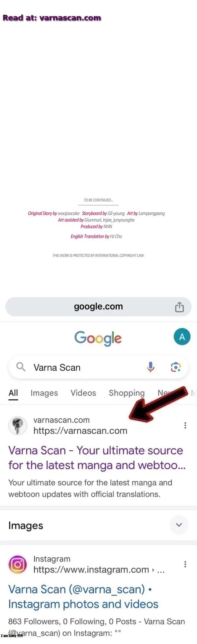Click the Instagram logo icon

[x=18, y=564]
